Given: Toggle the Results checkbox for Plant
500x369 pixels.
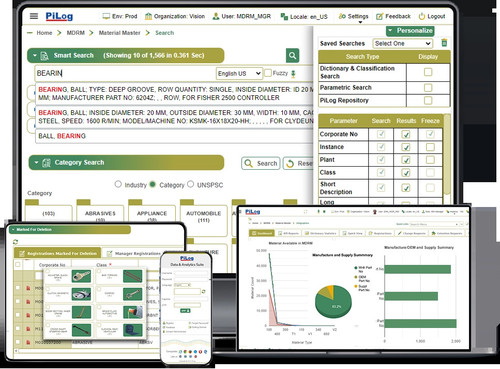Looking at the screenshot, I should (x=405, y=160).
